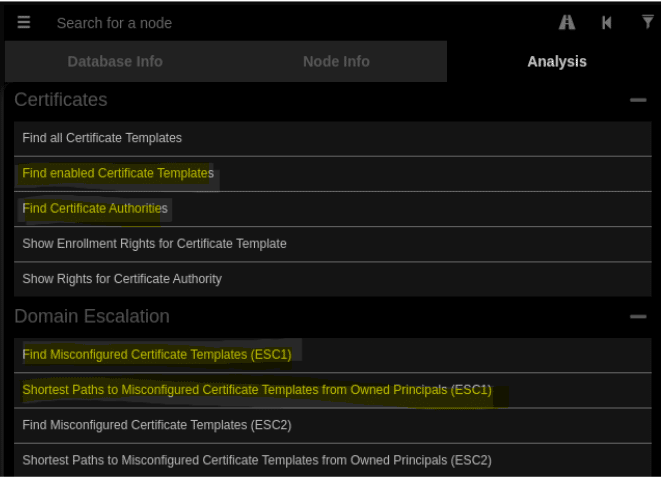Click the pathfinding road icon
This screenshot has height=477, width=663.
567,22
